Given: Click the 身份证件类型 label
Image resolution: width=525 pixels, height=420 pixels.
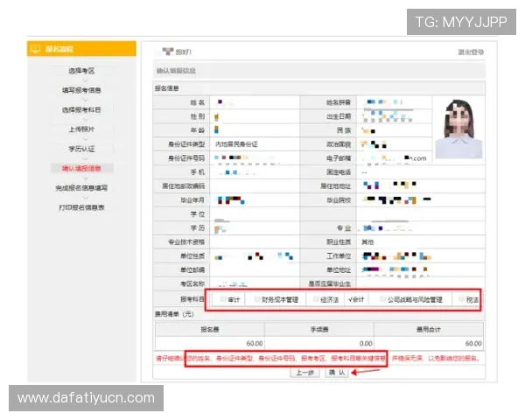Looking at the screenshot, I should (x=186, y=144).
